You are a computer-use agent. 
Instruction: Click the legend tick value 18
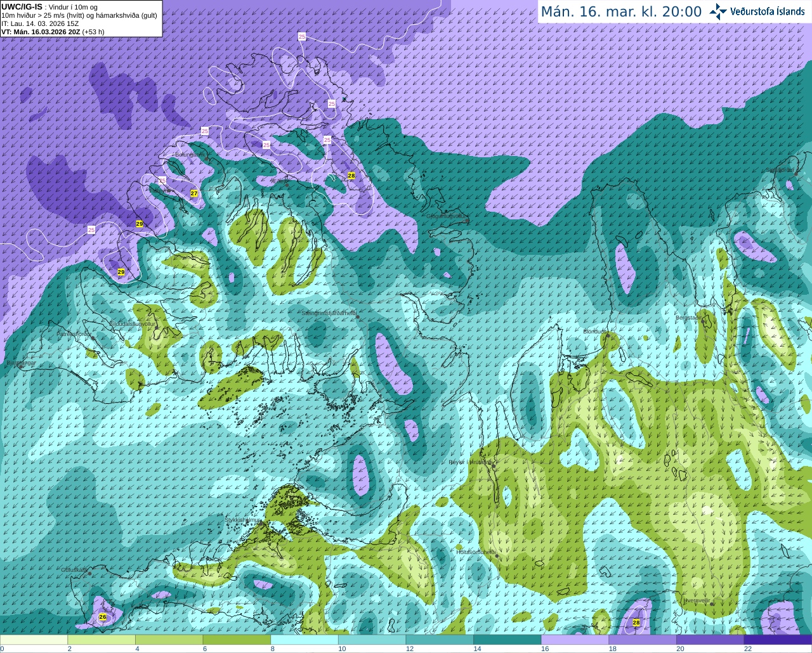612,649
